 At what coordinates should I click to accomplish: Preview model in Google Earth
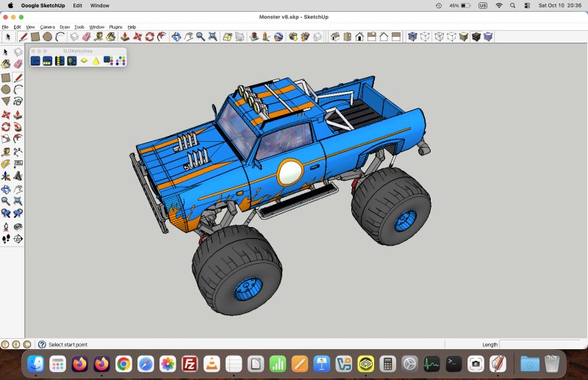(279, 37)
